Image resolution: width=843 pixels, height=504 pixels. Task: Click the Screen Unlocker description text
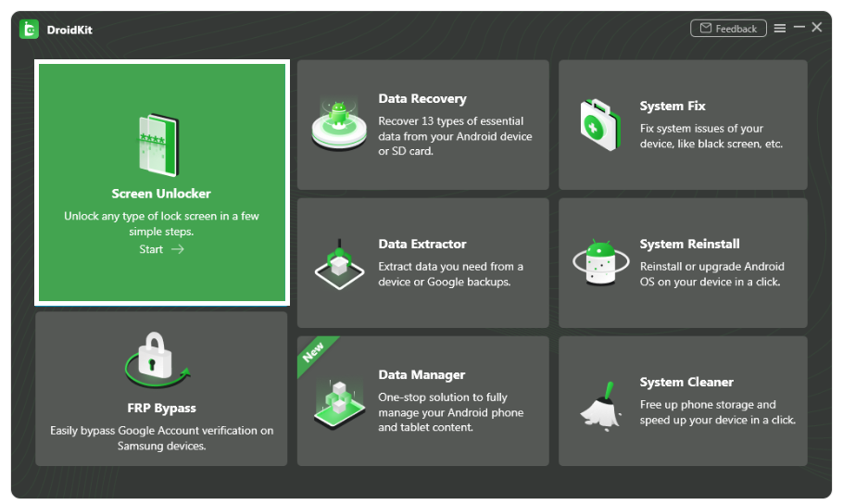click(x=161, y=224)
